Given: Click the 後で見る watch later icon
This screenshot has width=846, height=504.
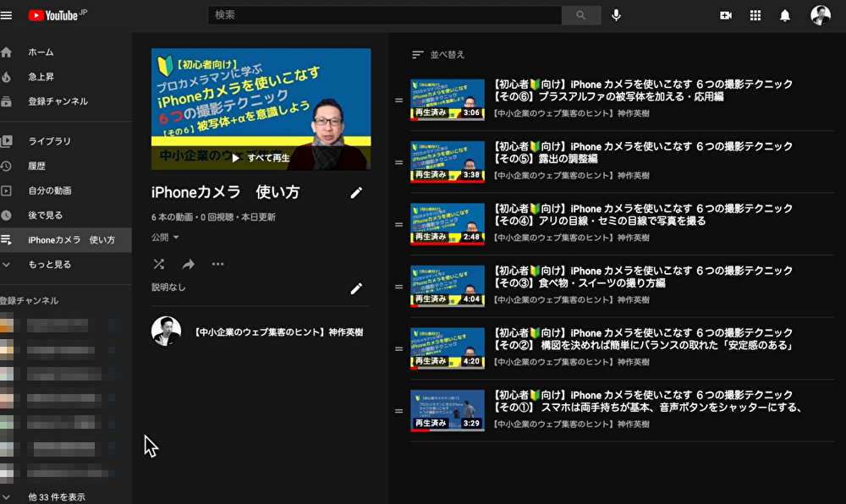Looking at the screenshot, I should click(7, 216).
